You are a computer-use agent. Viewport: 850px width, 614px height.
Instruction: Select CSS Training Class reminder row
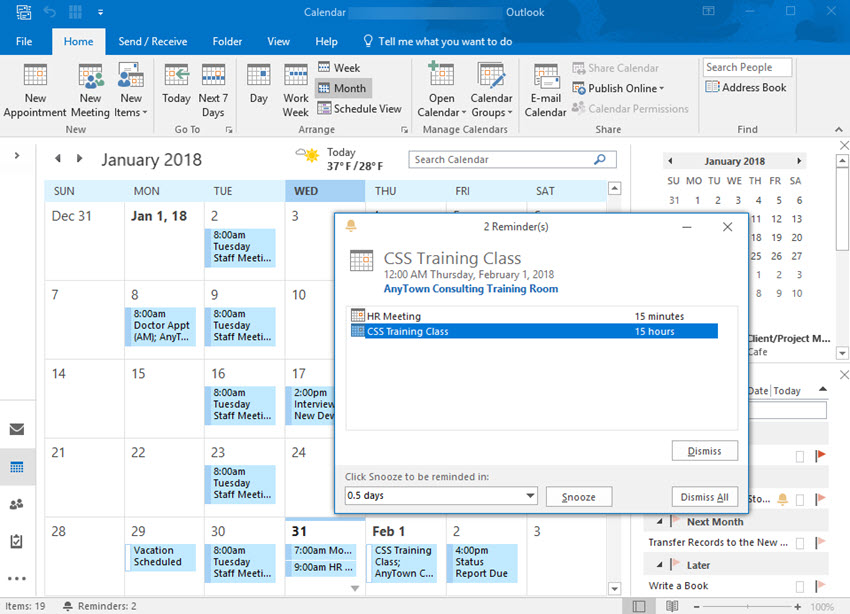pos(534,331)
